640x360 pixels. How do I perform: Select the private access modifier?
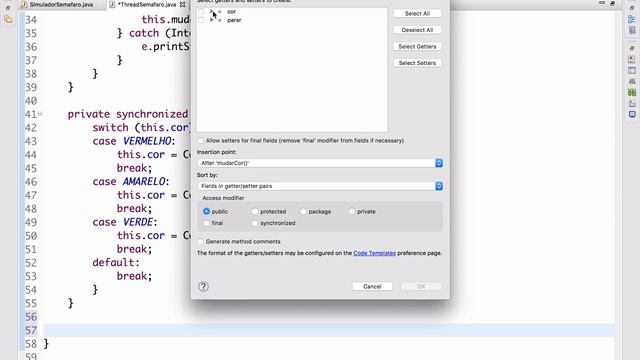pos(352,211)
